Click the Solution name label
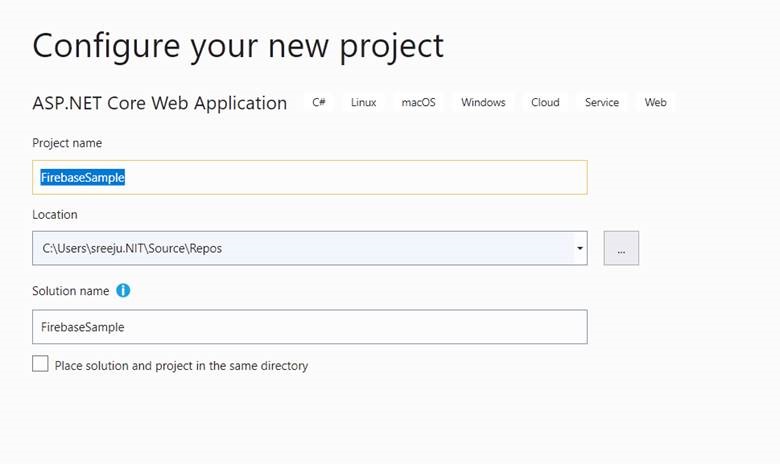The image size is (780, 464). (x=71, y=291)
